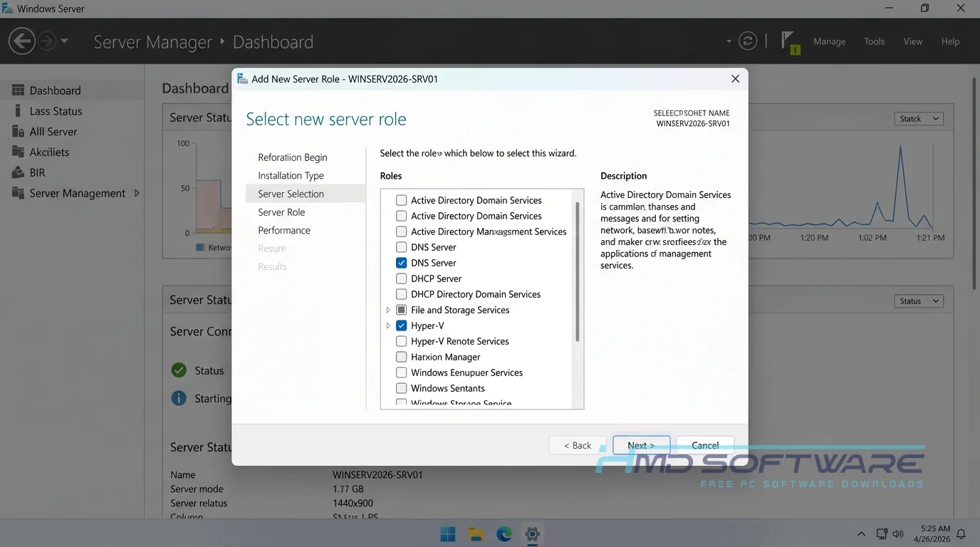Check DHCP Directory Domain Services role

click(x=401, y=294)
